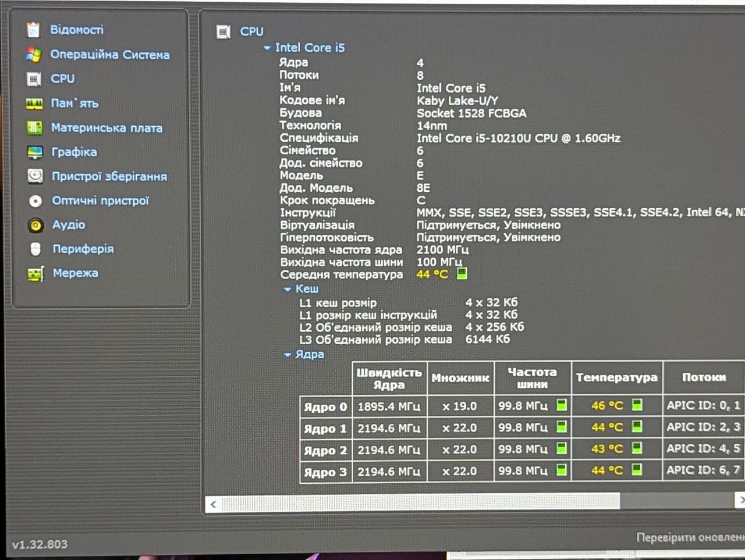Open the Відомості summary icon in sidebar
This screenshot has height=560, width=745.
coord(33,29)
